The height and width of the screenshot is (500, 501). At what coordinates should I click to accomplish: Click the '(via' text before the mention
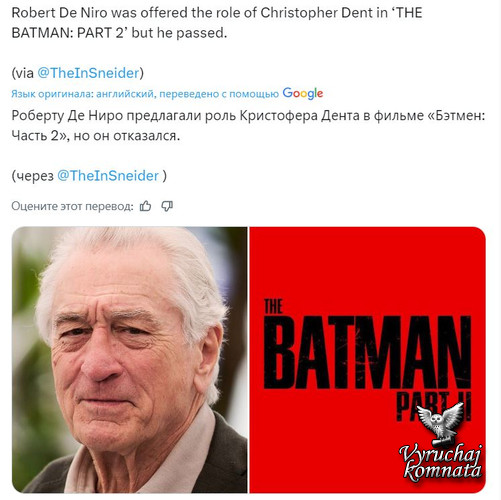[22, 73]
